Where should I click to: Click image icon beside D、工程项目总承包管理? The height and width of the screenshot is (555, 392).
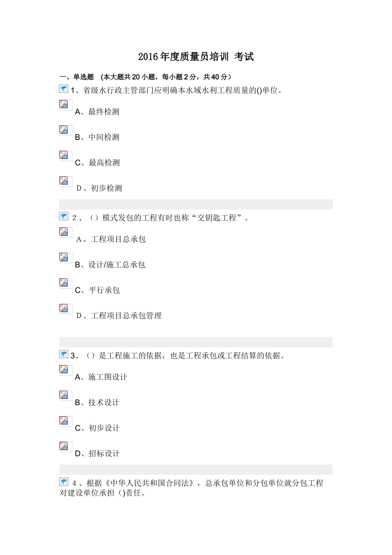pos(64,308)
